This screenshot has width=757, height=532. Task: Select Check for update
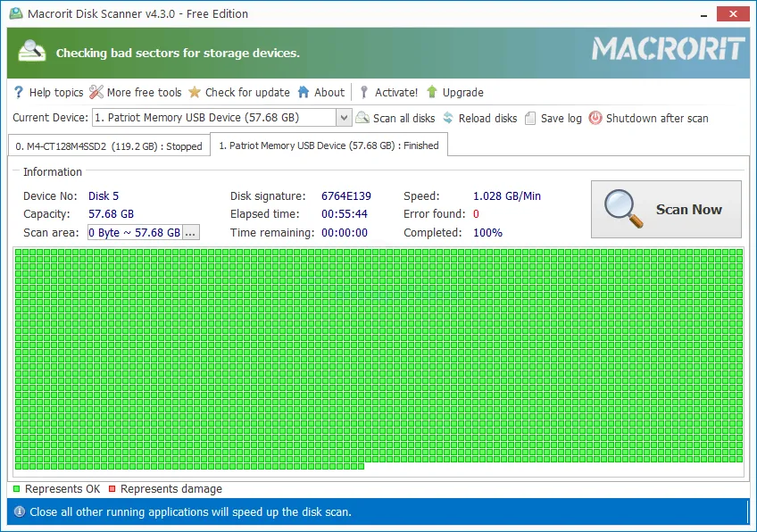coord(247,92)
